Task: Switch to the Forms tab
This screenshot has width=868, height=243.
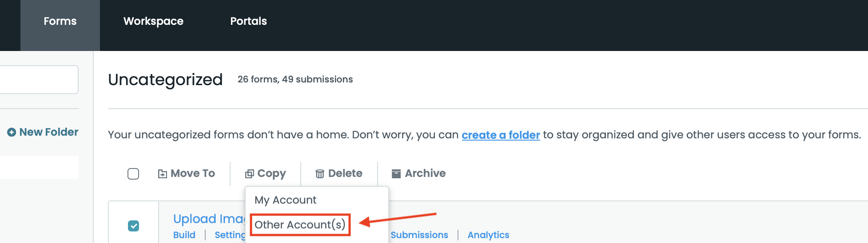Action: coord(60,21)
